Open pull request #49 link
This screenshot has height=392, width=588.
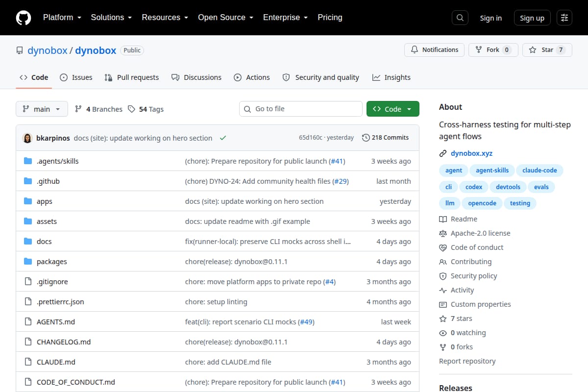tap(306, 322)
